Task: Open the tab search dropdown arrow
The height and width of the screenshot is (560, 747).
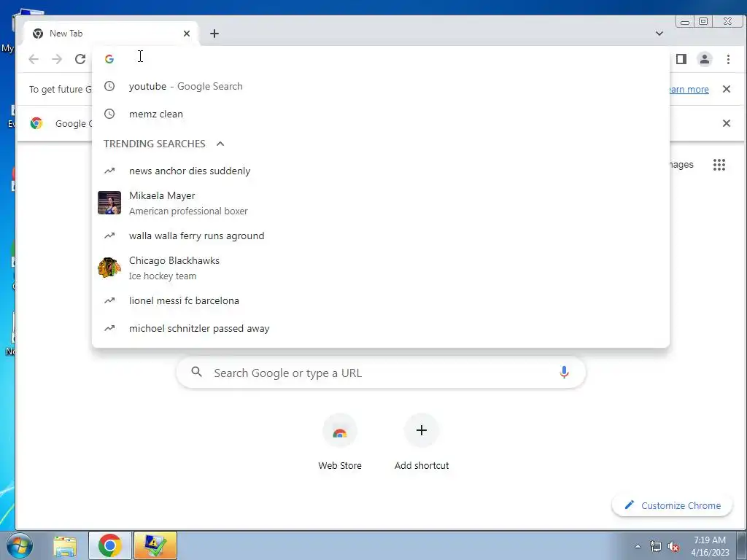Action: tap(659, 34)
